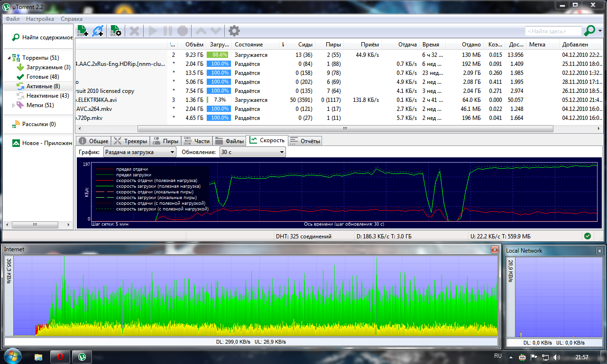Select the .720p.mkv torrent row
Screen dimensions: 607x364
[x=339, y=118]
